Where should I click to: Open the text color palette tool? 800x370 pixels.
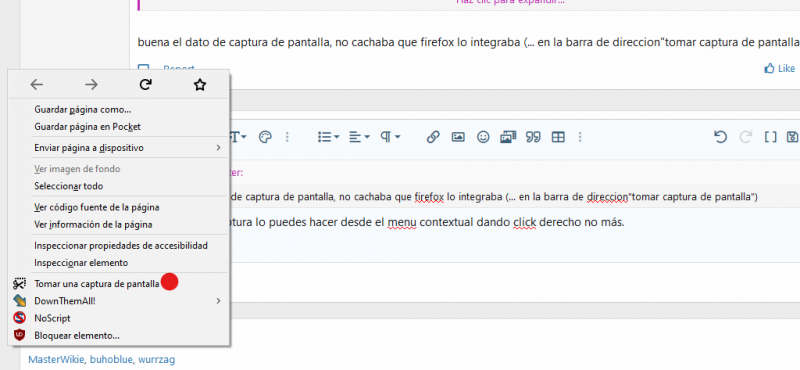[x=265, y=137]
